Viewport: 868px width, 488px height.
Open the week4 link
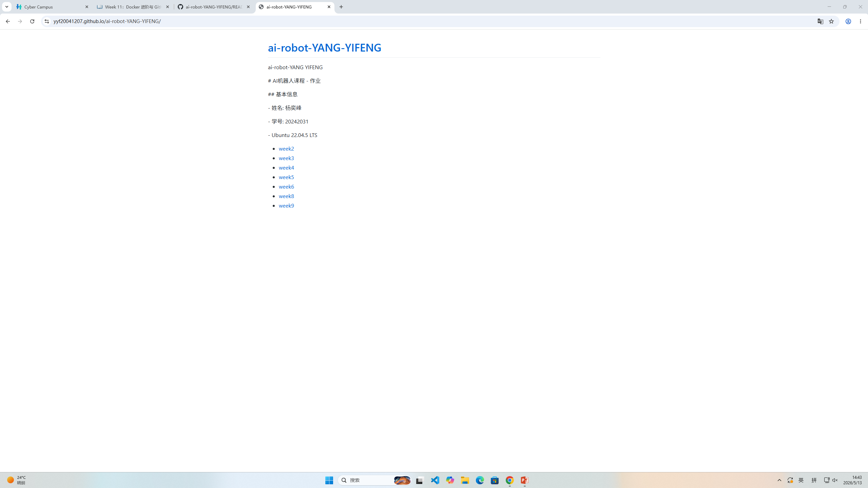286,168
